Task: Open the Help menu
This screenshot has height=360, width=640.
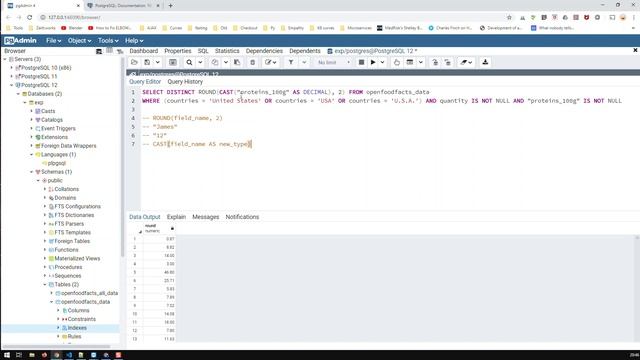Action: click(134, 41)
